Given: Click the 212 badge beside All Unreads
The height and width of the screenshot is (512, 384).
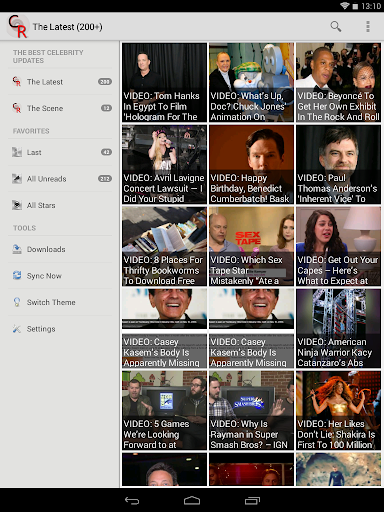Looking at the screenshot, I should point(105,179).
